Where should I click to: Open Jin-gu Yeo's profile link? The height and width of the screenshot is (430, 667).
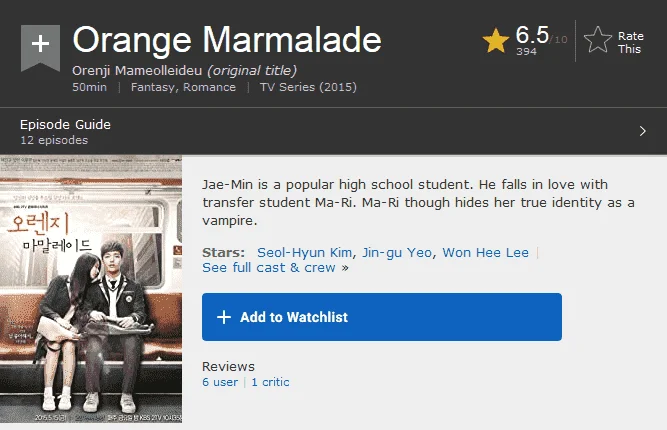click(x=396, y=252)
